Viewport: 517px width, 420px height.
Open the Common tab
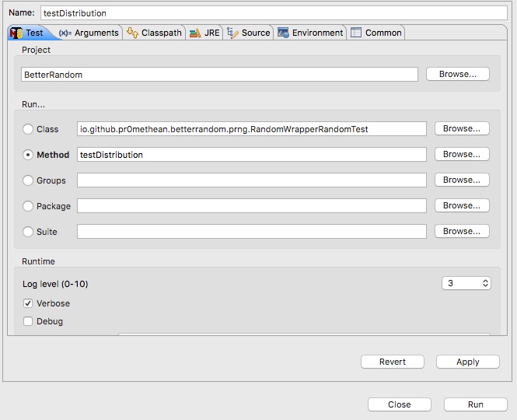coord(376,33)
